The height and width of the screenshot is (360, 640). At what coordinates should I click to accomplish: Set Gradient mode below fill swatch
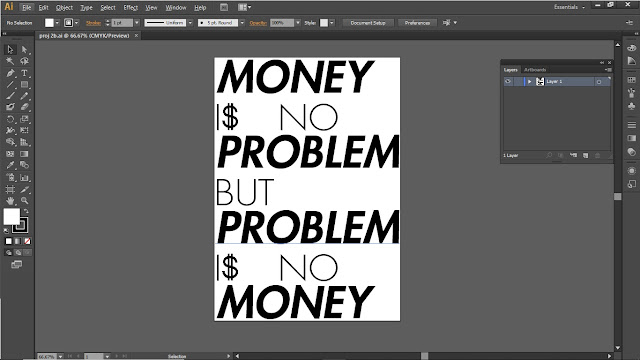[18, 241]
